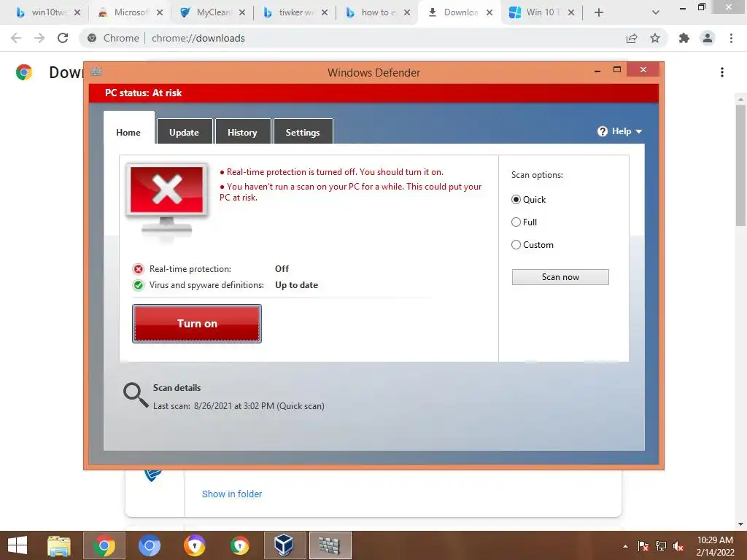
Task: Switch to the Update tab
Action: coord(185,132)
